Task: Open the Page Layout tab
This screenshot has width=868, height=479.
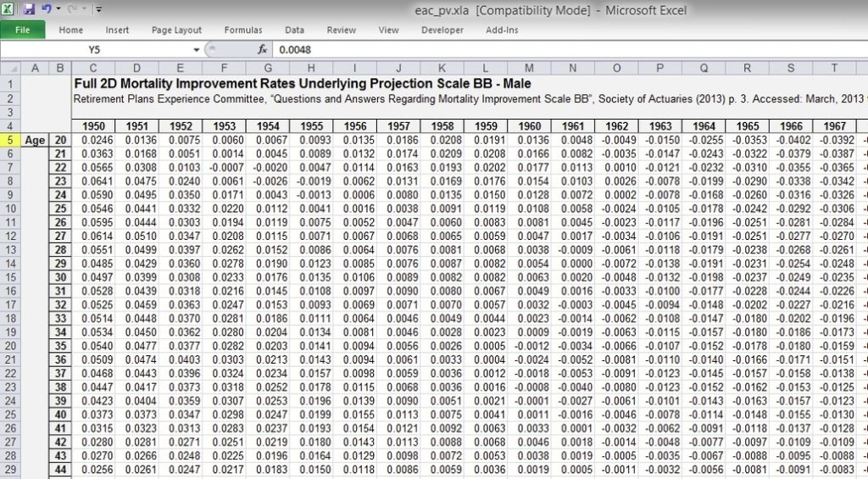Action: tap(176, 30)
